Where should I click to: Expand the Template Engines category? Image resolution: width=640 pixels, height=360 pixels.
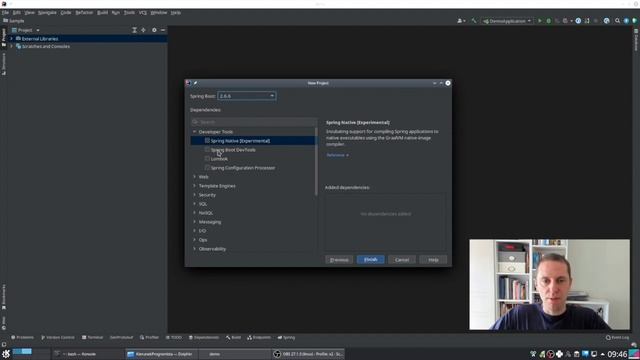click(194, 186)
